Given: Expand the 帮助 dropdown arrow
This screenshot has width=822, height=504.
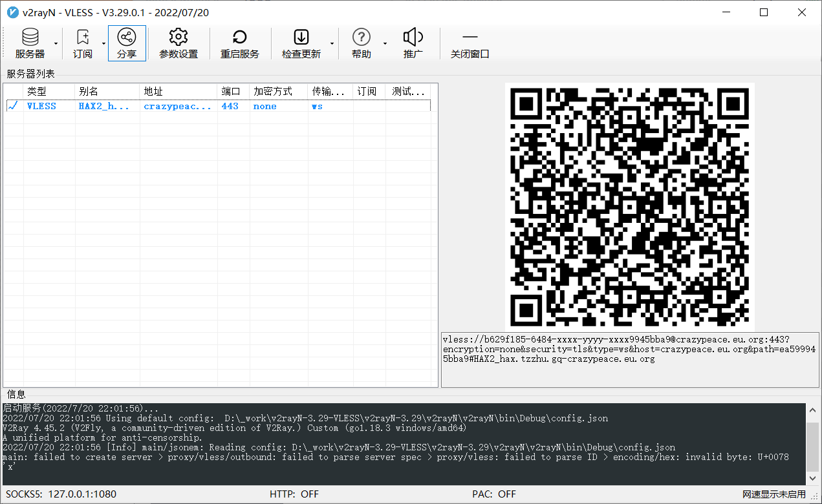Looking at the screenshot, I should tap(384, 43).
